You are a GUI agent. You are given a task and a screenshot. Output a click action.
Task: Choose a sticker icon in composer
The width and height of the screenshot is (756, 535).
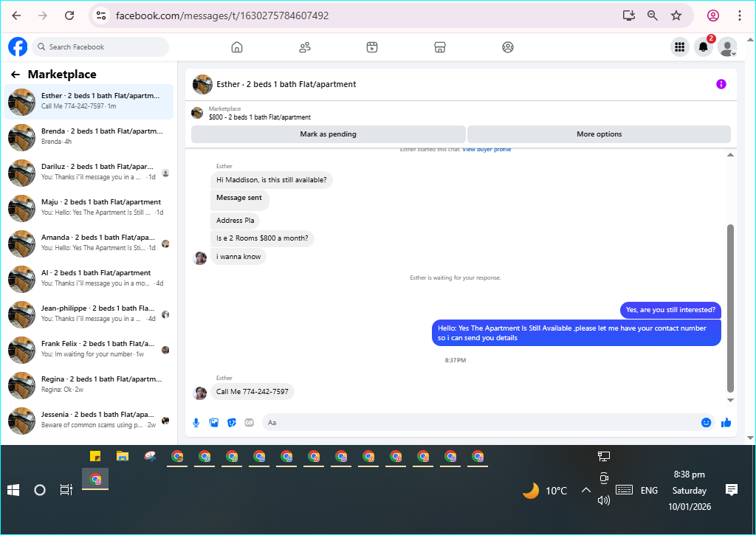pos(232,423)
